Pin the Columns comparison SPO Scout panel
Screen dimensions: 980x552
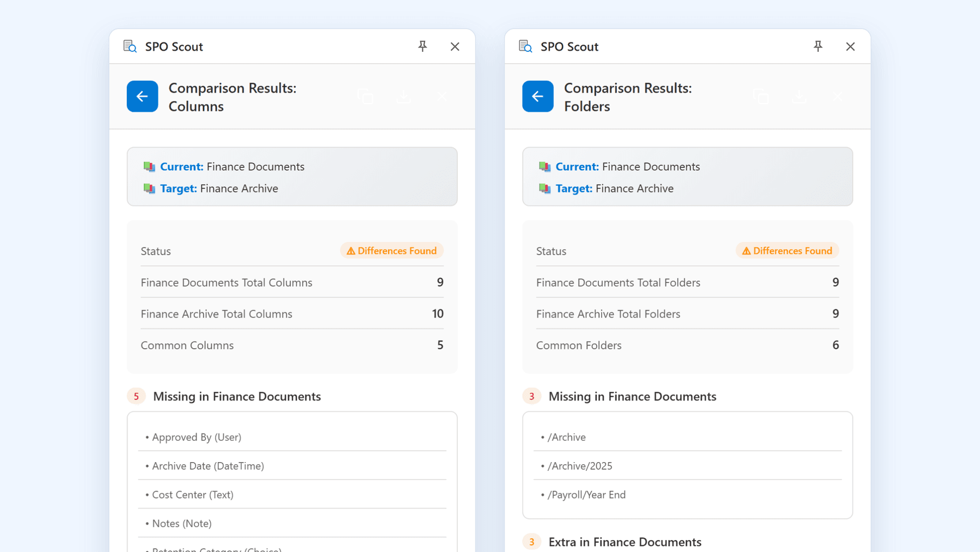click(422, 46)
